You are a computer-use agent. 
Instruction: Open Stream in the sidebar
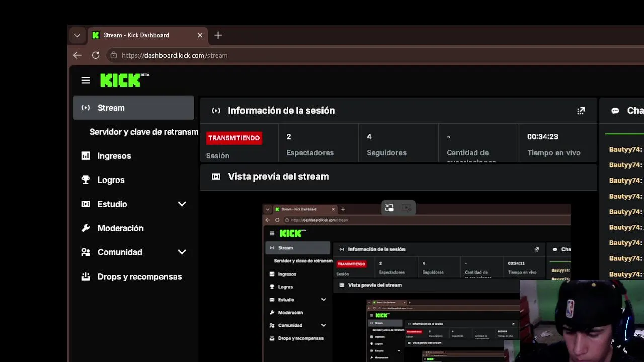[133, 108]
